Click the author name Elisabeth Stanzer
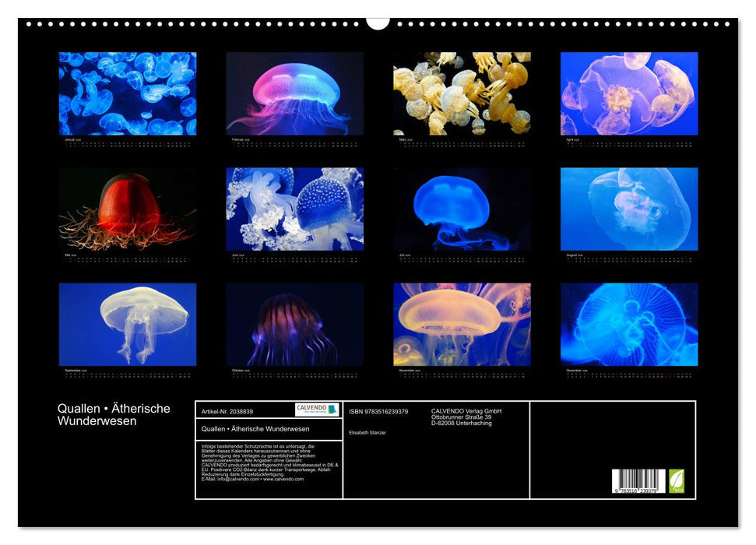 pyautogui.click(x=367, y=432)
